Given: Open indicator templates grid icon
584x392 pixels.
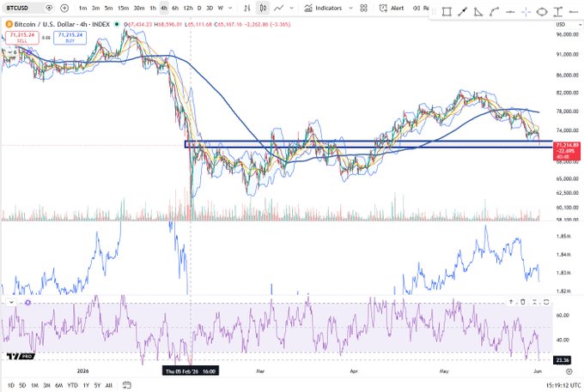Looking at the screenshot, I should 364,8.
